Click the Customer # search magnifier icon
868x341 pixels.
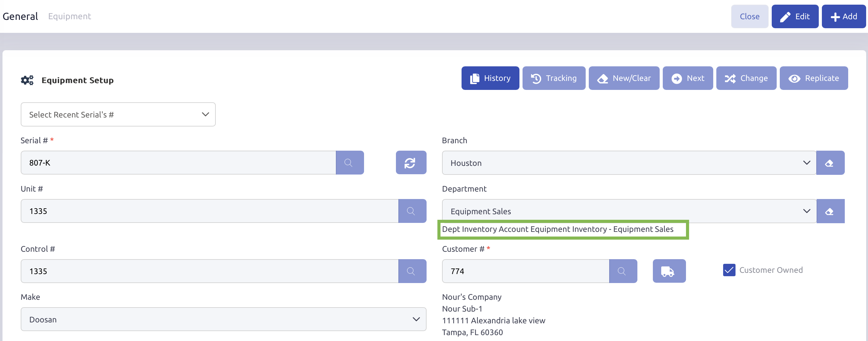click(x=623, y=271)
